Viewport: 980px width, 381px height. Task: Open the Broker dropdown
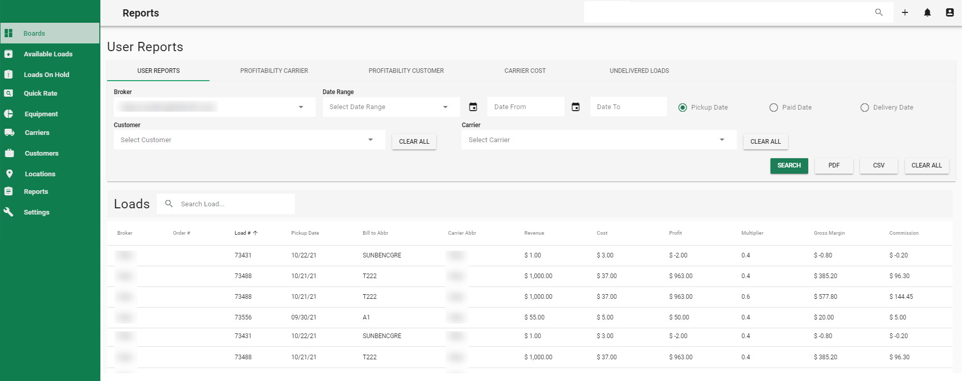[214, 107]
